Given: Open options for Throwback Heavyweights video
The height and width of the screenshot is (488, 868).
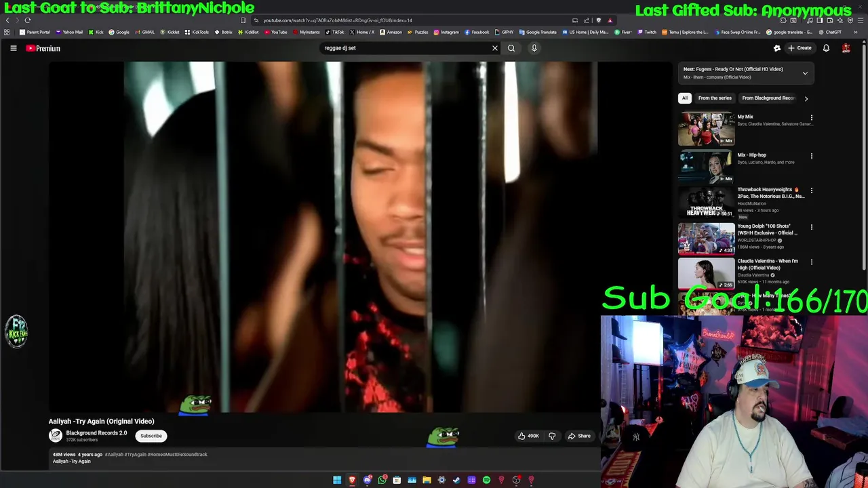Looking at the screenshot, I should coord(811,190).
